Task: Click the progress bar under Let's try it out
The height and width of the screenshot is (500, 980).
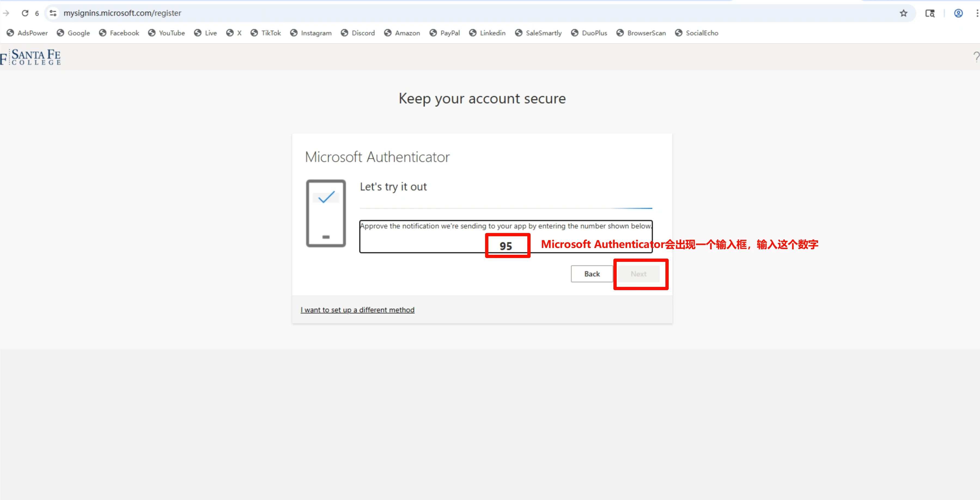Action: click(x=506, y=208)
